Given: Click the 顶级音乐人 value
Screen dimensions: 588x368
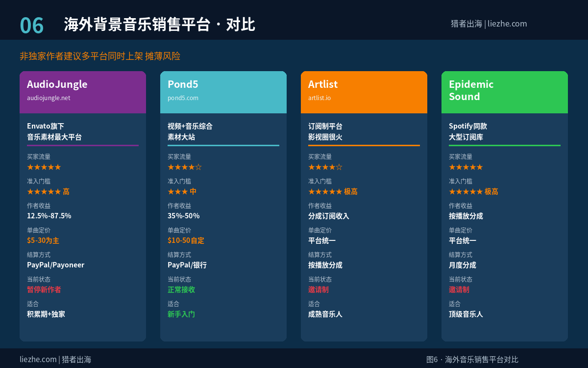Looking at the screenshot, I should point(466,314).
